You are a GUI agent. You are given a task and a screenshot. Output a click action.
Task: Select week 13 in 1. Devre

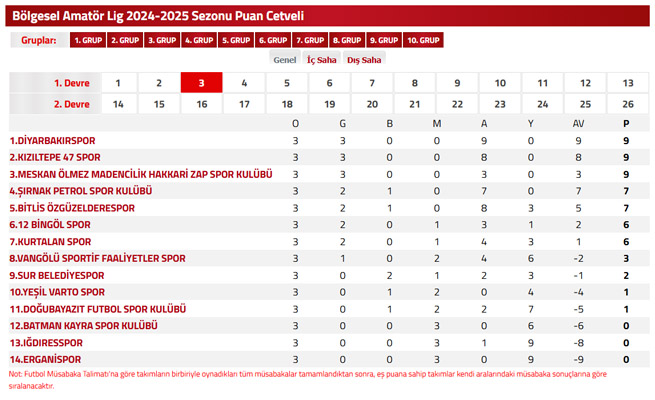tap(628, 83)
